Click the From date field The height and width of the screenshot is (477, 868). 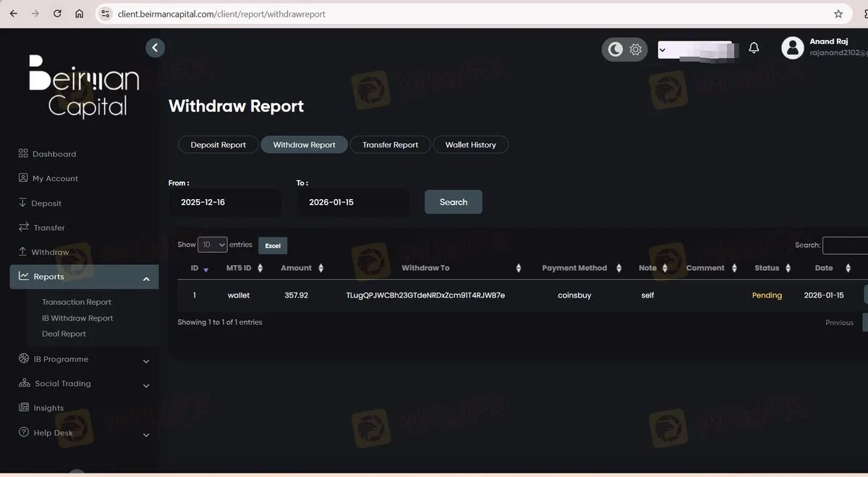(225, 203)
